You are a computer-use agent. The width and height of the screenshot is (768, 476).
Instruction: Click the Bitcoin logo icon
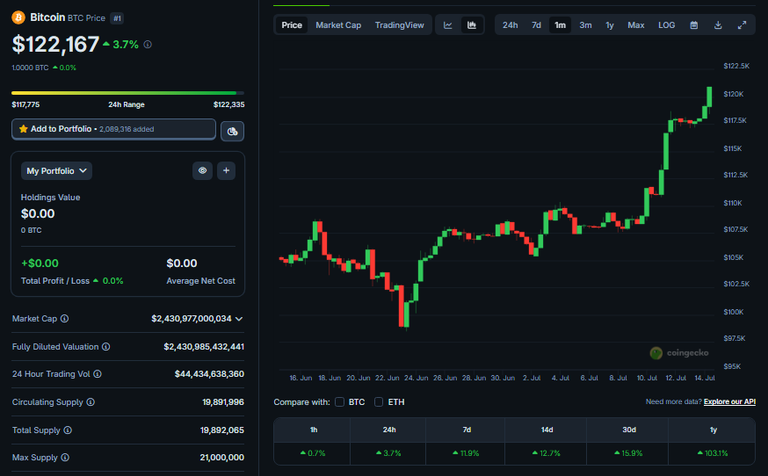(19, 18)
